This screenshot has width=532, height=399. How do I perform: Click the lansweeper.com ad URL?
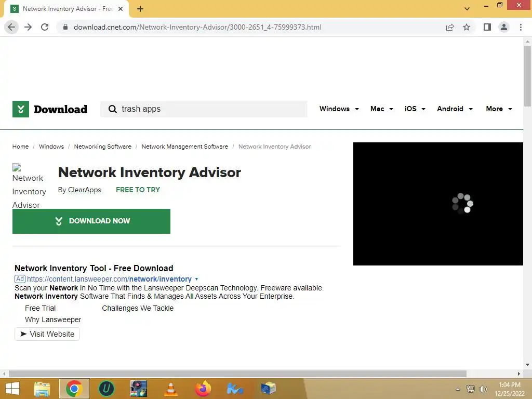point(109,279)
